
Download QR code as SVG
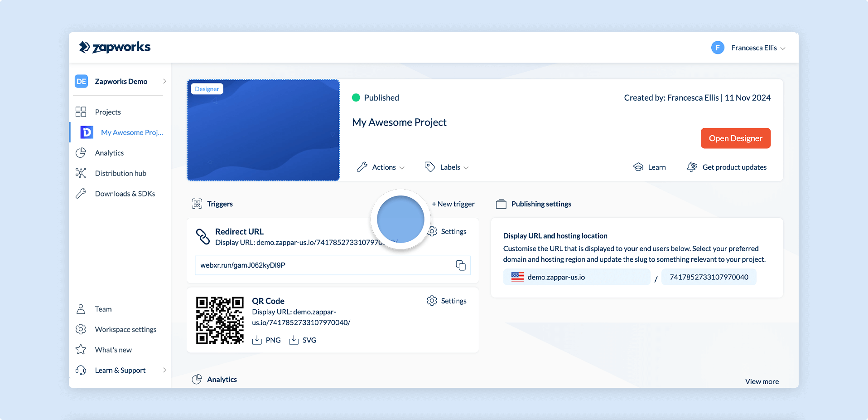pyautogui.click(x=303, y=340)
